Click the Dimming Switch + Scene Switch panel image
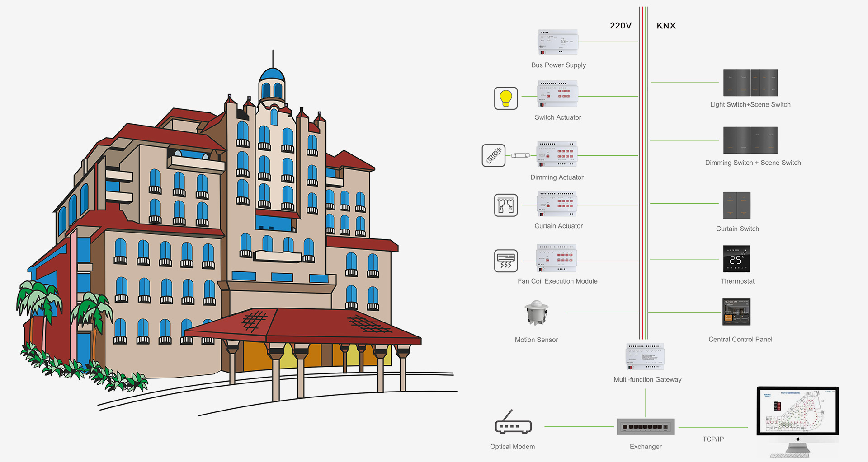This screenshot has height=462, width=868. coord(750,140)
